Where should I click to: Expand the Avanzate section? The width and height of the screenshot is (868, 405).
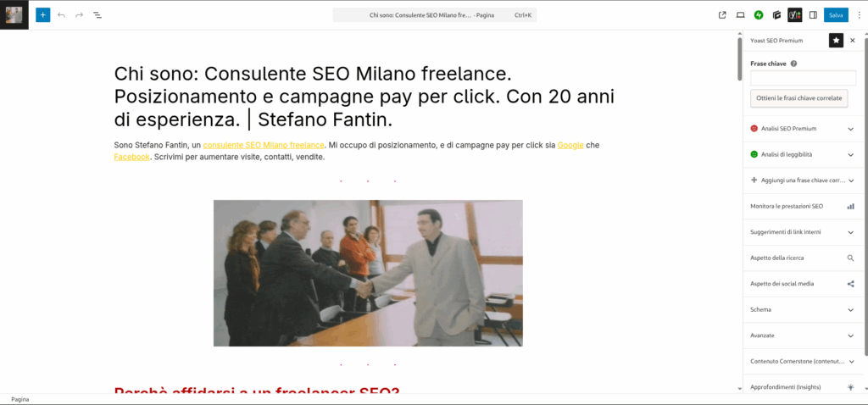tap(802, 336)
